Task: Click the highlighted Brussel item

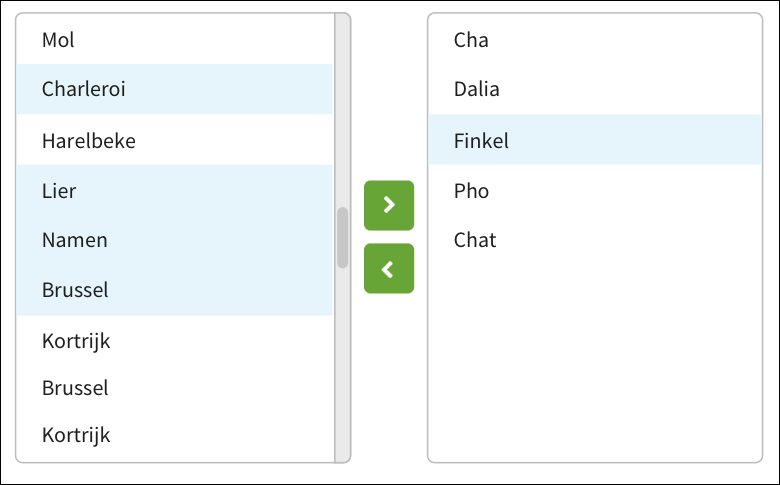Action: [x=174, y=290]
